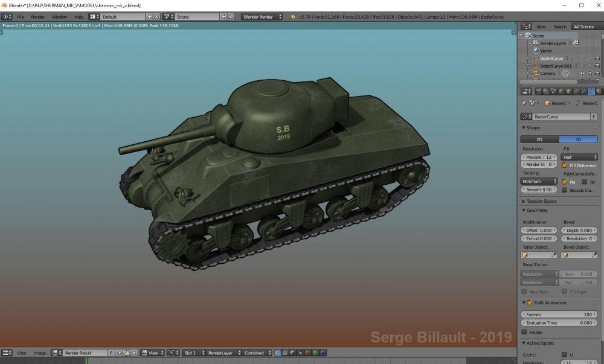Open the Constraints properties tab icon
This screenshot has width=604, height=364.
point(576,92)
